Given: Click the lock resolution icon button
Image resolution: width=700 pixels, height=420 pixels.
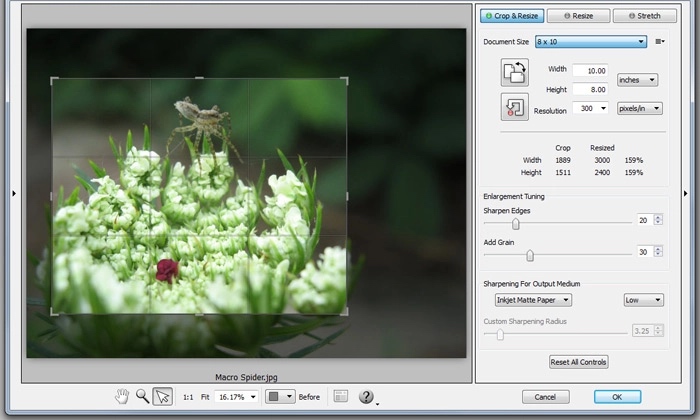Looking at the screenshot, I should point(515,108).
